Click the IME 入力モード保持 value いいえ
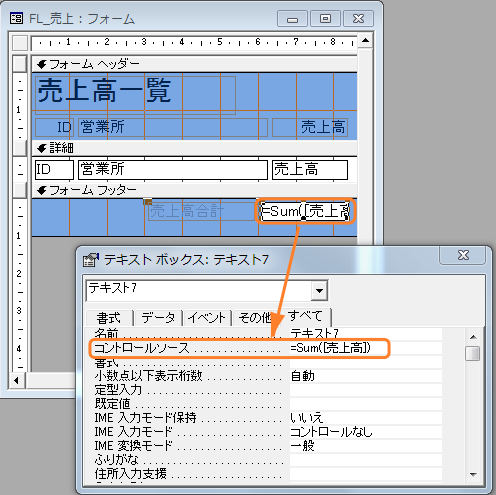Viewport: 496px width, 495px height. (x=366, y=418)
